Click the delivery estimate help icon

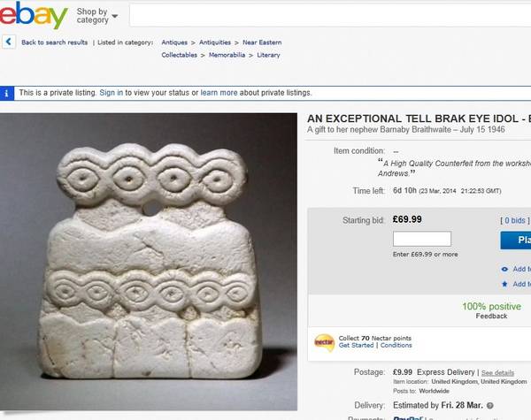coord(490,406)
